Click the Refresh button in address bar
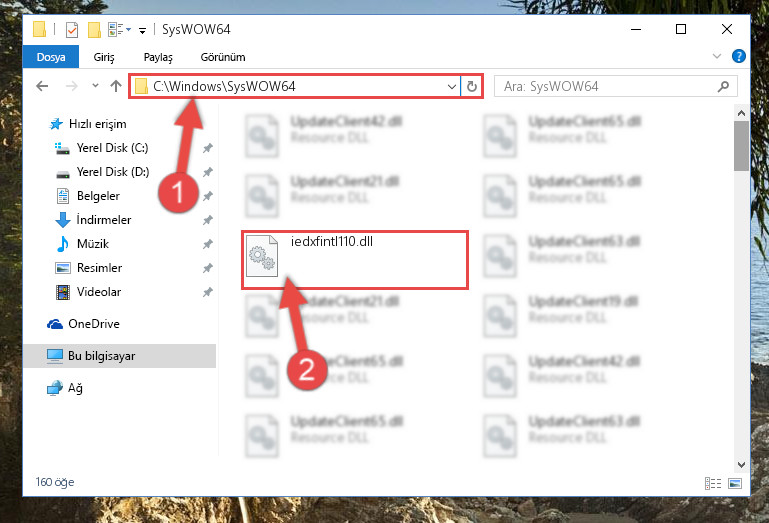The height and width of the screenshot is (523, 769). pyautogui.click(x=471, y=87)
